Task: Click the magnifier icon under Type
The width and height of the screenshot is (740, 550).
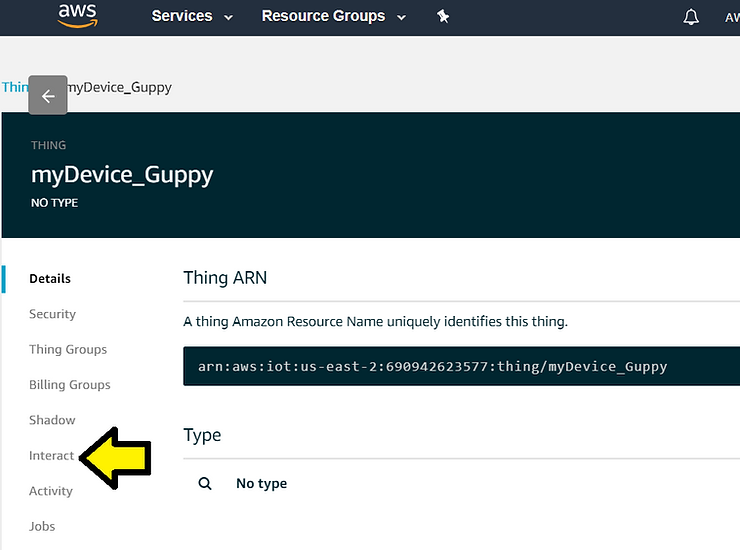Action: tap(205, 483)
